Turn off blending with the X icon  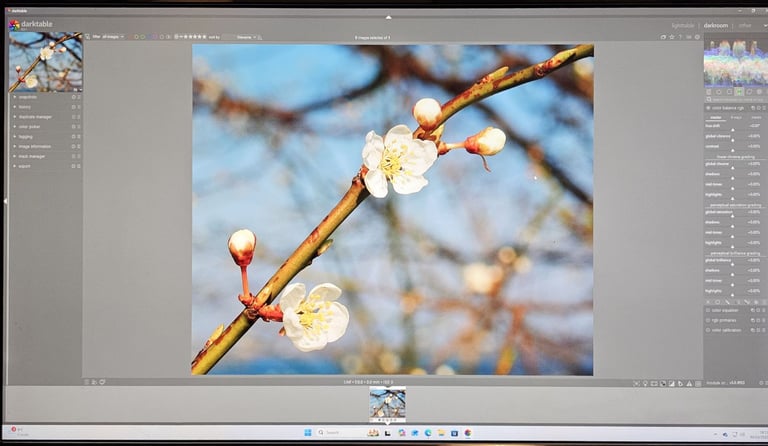708,302
